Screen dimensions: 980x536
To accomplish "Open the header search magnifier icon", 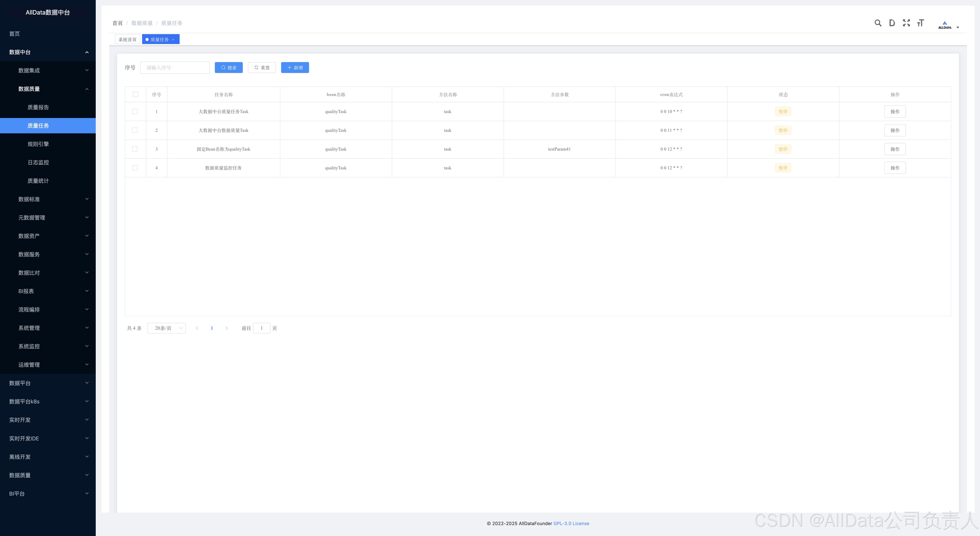I will (878, 23).
